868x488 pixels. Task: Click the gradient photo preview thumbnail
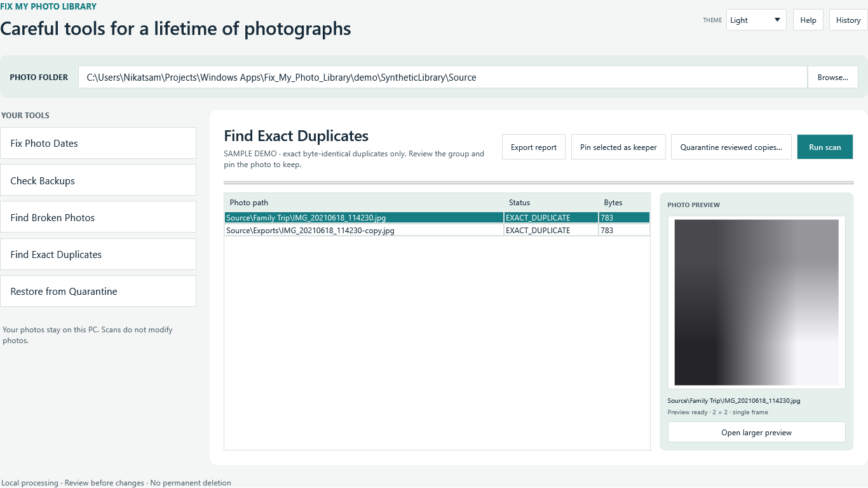(756, 302)
